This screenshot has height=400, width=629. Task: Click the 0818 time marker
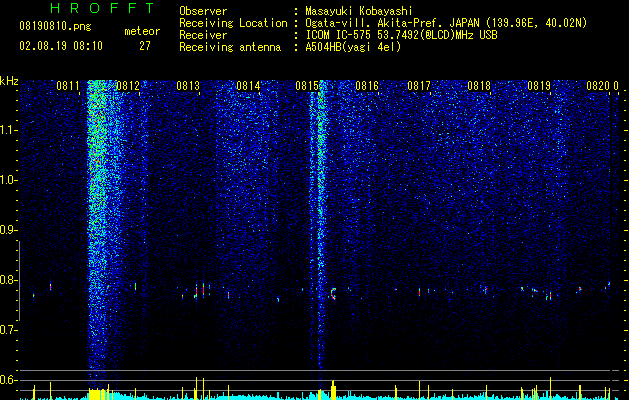point(479,85)
